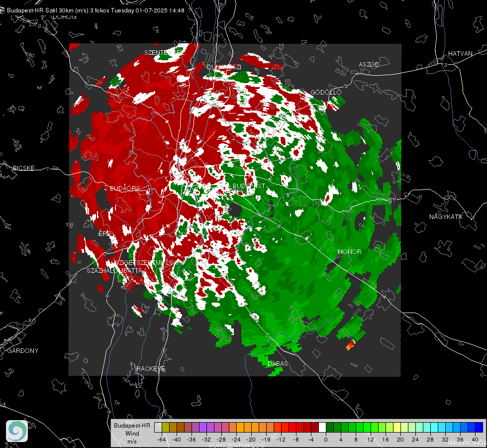Click the GÁRDONY town label
Screen dimensions: 487x448
pyautogui.click(x=23, y=351)
